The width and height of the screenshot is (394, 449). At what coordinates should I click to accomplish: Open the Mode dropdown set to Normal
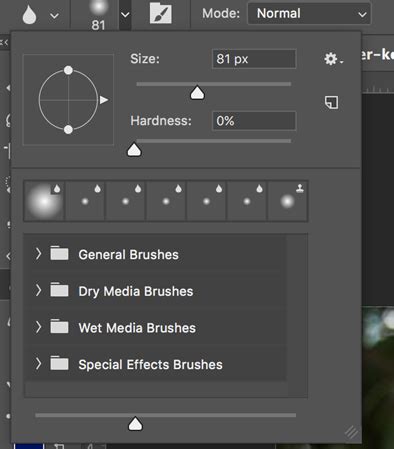(309, 14)
